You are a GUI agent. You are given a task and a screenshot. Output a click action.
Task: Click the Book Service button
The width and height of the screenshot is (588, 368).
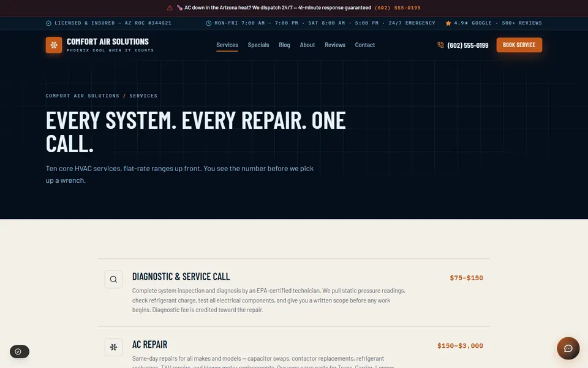coord(519,45)
